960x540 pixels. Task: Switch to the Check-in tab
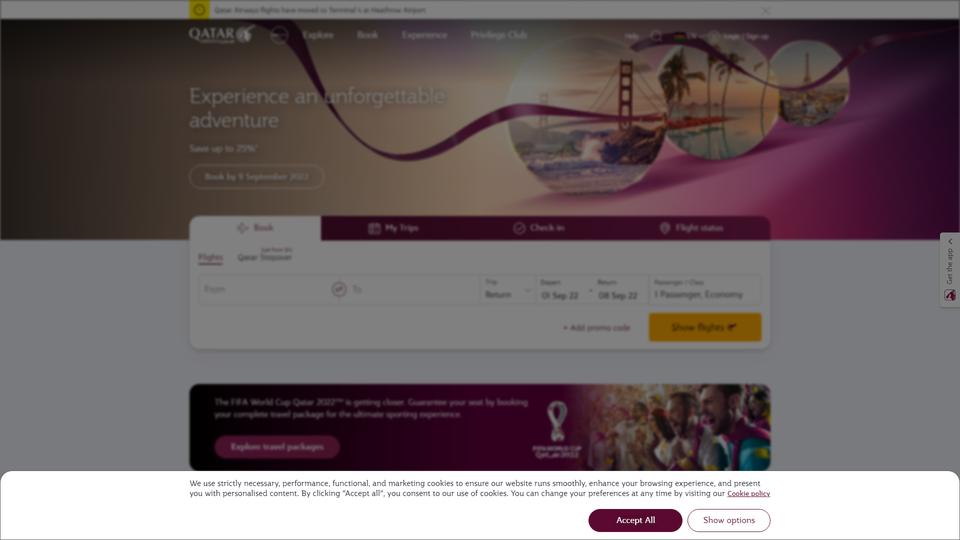pos(539,228)
